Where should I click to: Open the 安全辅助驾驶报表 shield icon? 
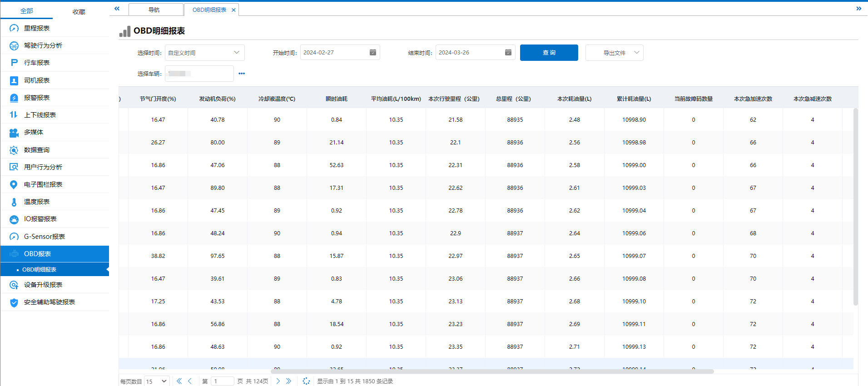click(x=14, y=302)
